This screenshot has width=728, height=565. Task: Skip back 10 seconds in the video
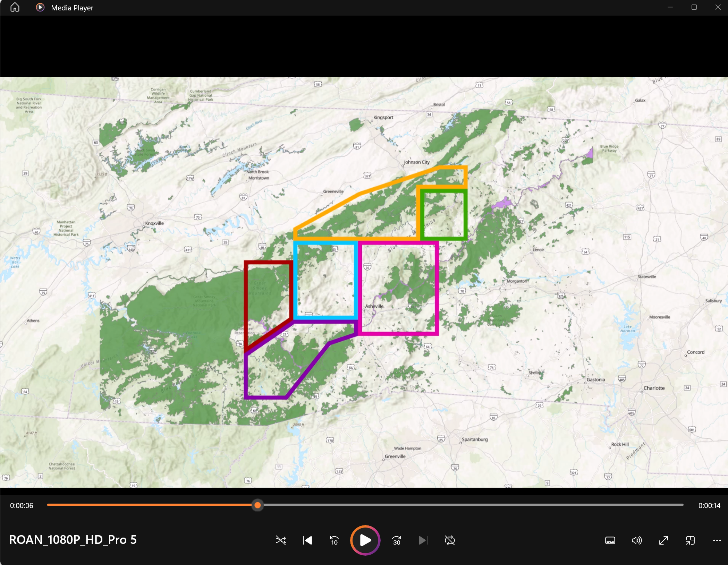coord(334,540)
